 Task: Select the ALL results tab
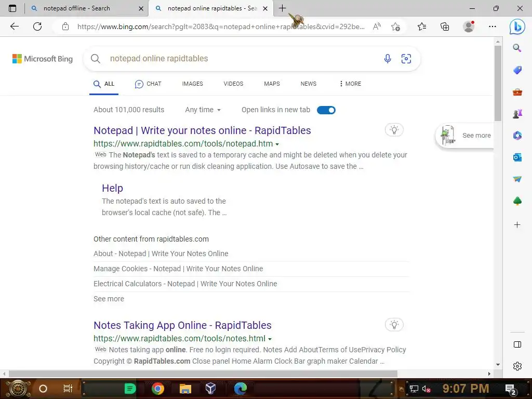coord(104,84)
